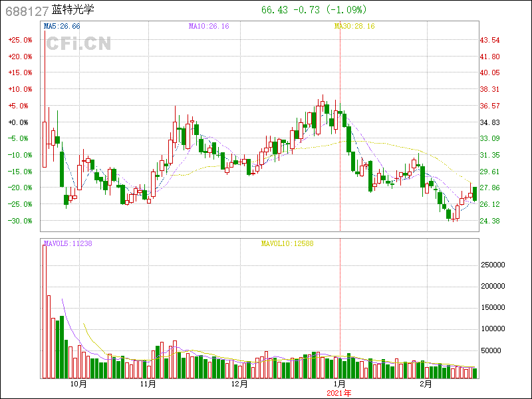This screenshot has width=532, height=399.
Task: Click the -30.0% percentage axis label
Action: 19,221
